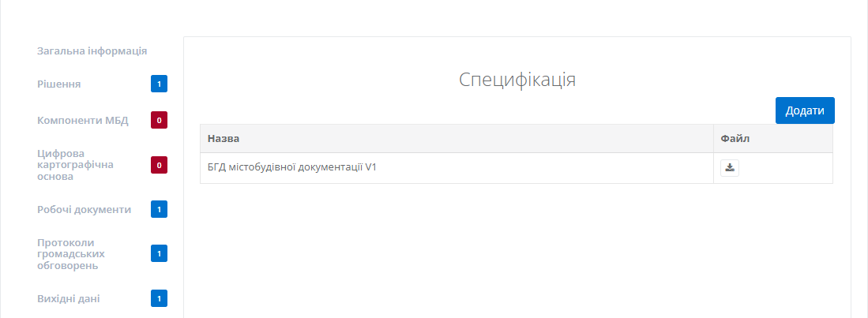Click the red badge next to Компоненти МБД
This screenshot has width=868, height=318.
(159, 121)
